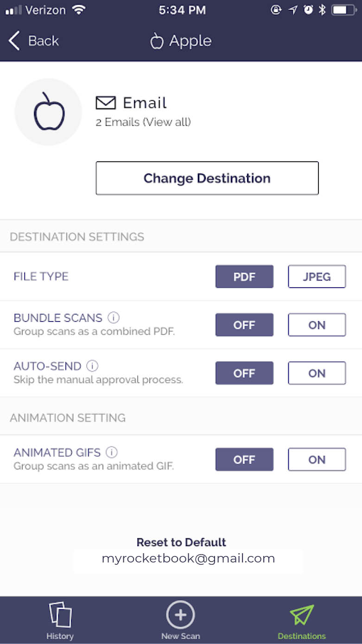Click the Email envelope icon
This screenshot has width=362, height=644.
point(106,102)
